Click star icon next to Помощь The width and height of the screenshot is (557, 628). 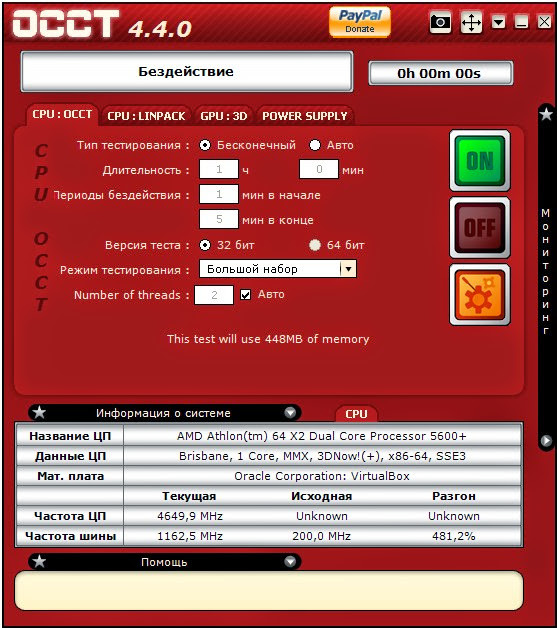pyautogui.click(x=39, y=562)
